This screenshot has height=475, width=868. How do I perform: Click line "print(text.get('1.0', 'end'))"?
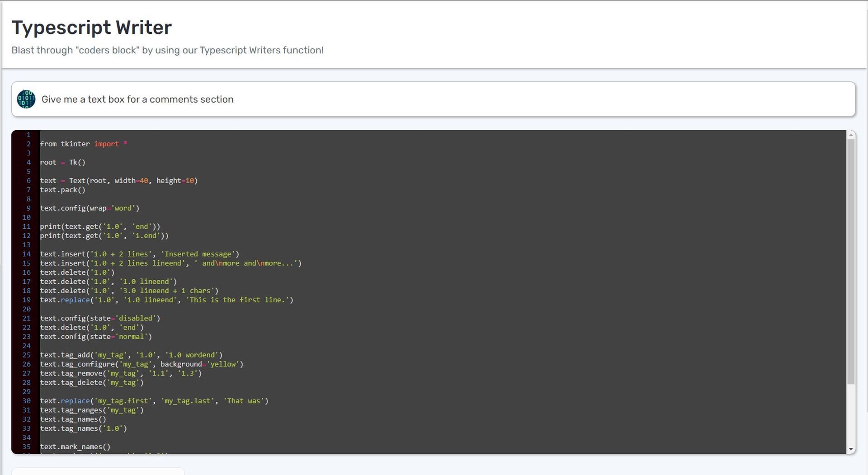100,226
